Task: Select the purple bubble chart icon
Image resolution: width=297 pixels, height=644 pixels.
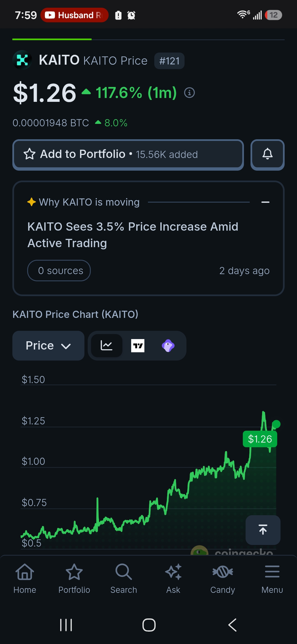Action: point(168,346)
